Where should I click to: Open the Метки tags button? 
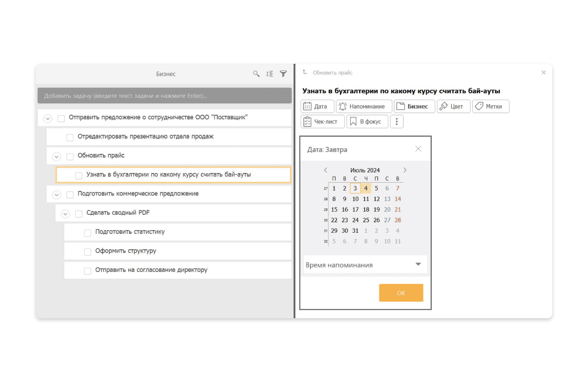(x=490, y=107)
